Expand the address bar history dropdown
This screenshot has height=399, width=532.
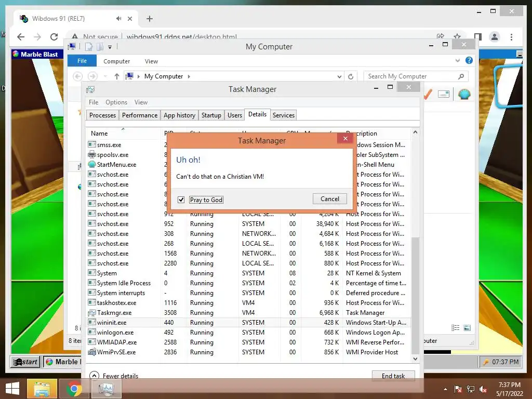[339, 77]
